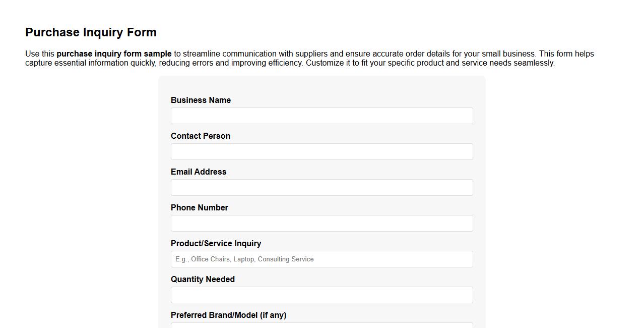Click the 'Purchase Inquiry Form' heading
Viewport: 644px width, 328px height.
[x=91, y=32]
